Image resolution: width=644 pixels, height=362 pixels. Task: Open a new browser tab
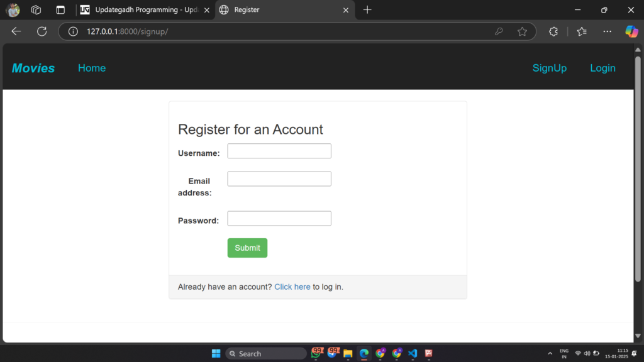(x=367, y=10)
